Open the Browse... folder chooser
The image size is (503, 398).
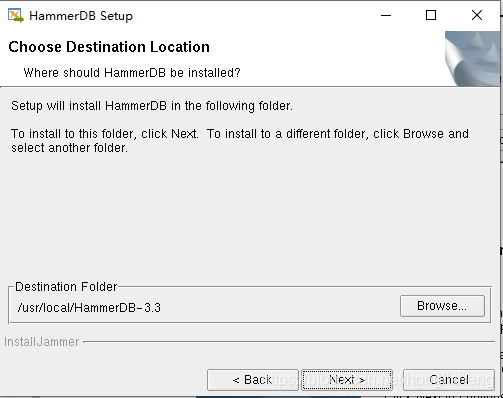[442, 306]
